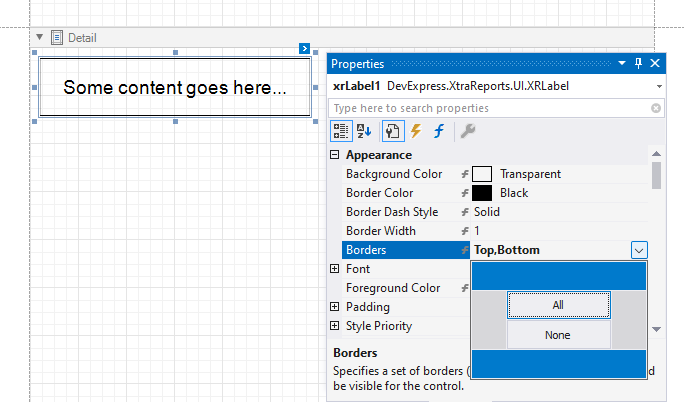This screenshot has width=684, height=402.
Task: Click the properties grid scrollbar thumb
Action: pyautogui.click(x=656, y=175)
